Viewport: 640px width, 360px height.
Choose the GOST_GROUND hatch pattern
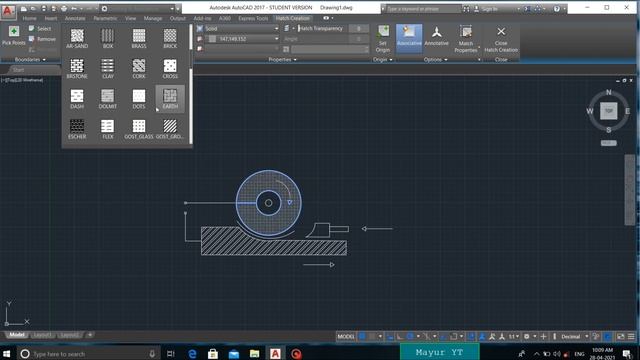pos(170,129)
